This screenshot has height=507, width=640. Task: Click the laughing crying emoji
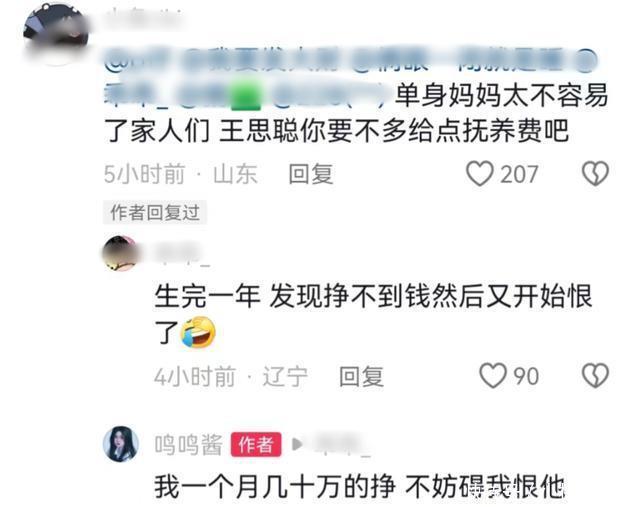coord(198,332)
